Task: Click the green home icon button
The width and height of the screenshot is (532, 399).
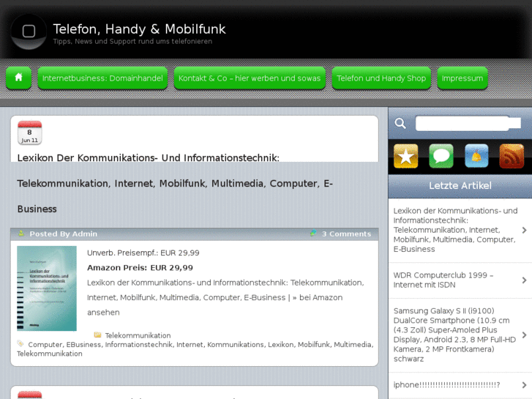Action: coord(19,78)
